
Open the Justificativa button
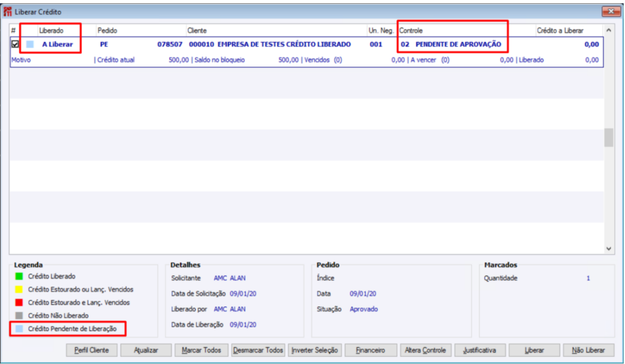480,350
